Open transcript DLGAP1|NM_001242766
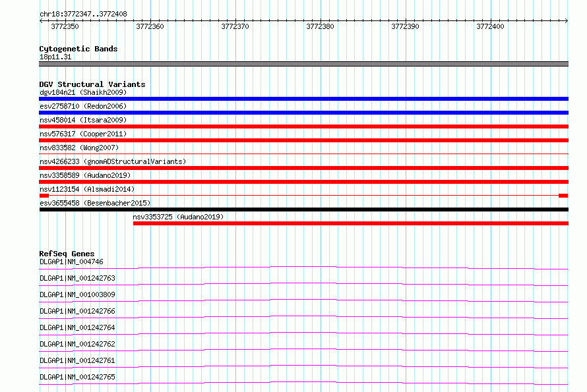The height and width of the screenshot is (392, 587). [x=77, y=311]
